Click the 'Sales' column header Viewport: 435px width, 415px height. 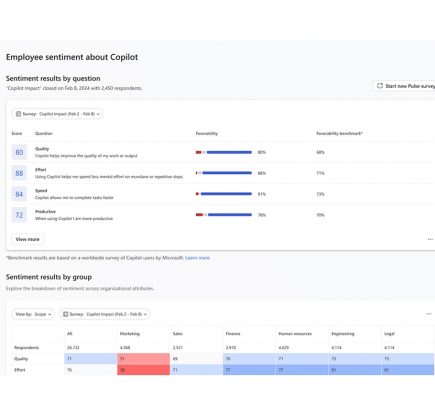[178, 334]
